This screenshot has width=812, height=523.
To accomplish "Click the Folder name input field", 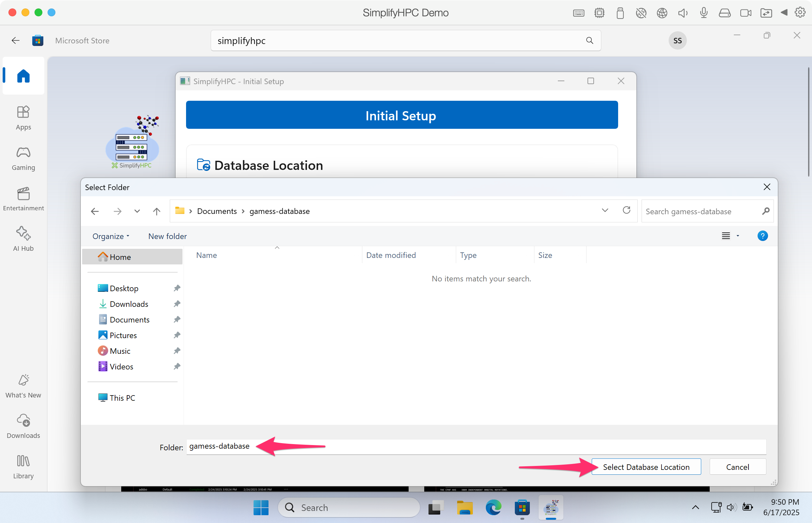I will (475, 446).
